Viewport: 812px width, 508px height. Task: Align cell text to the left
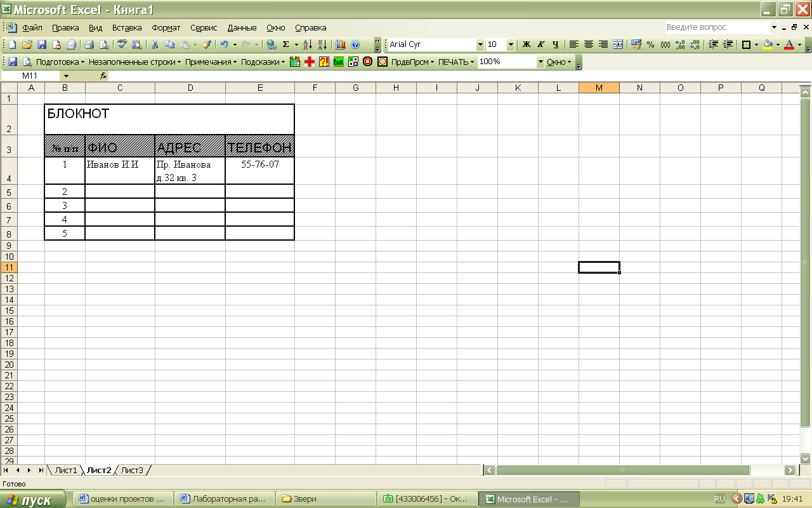click(573, 44)
